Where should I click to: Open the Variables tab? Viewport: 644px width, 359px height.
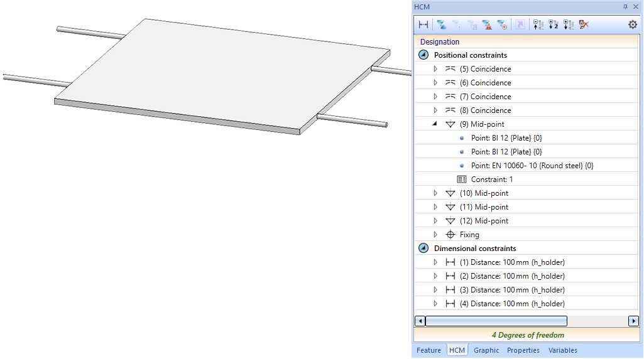click(563, 350)
